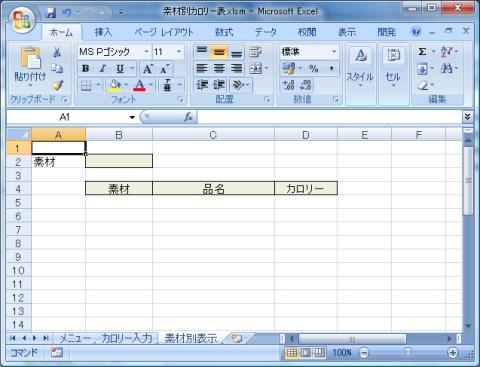Click the Format Painter brush icon
Screen dimensions: 480x367
tap(58, 85)
